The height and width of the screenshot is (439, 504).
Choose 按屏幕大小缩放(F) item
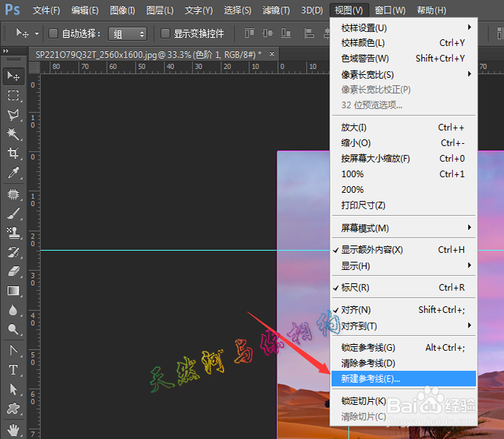[404, 158]
